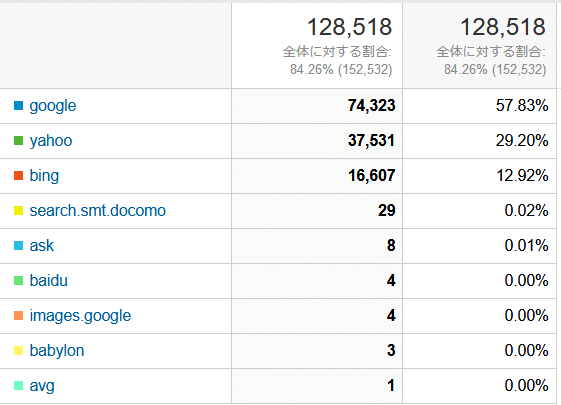Viewport: 561px width, 405px height.
Task: Open the search.smt.docomo source link
Action: [x=97, y=211]
